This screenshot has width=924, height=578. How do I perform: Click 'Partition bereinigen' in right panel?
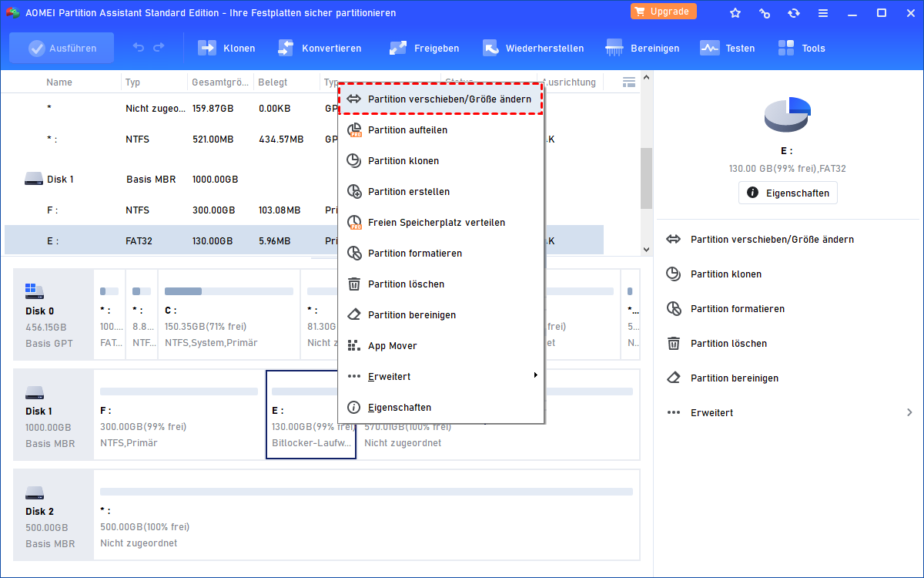[735, 378]
